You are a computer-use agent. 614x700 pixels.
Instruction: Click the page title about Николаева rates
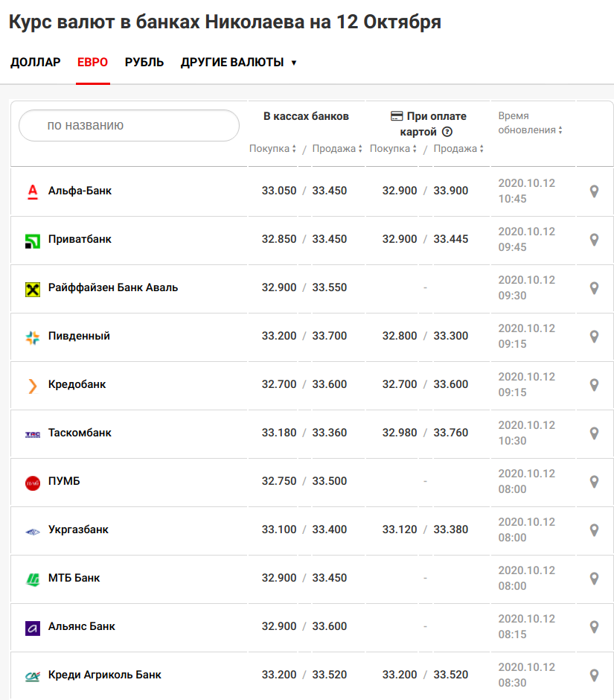click(x=225, y=22)
